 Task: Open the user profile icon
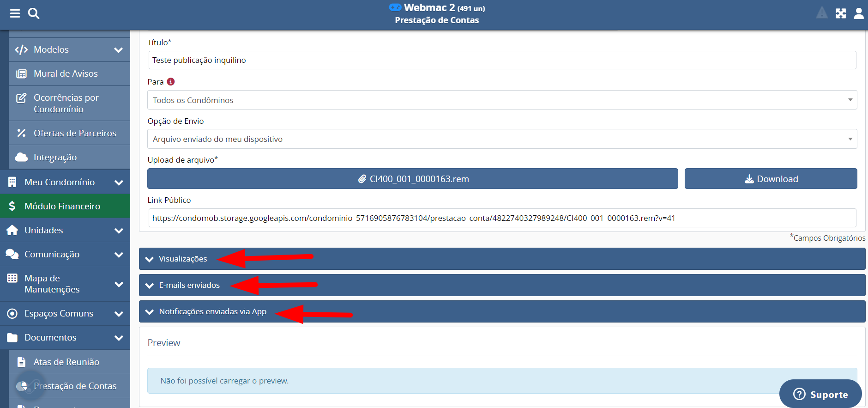859,13
